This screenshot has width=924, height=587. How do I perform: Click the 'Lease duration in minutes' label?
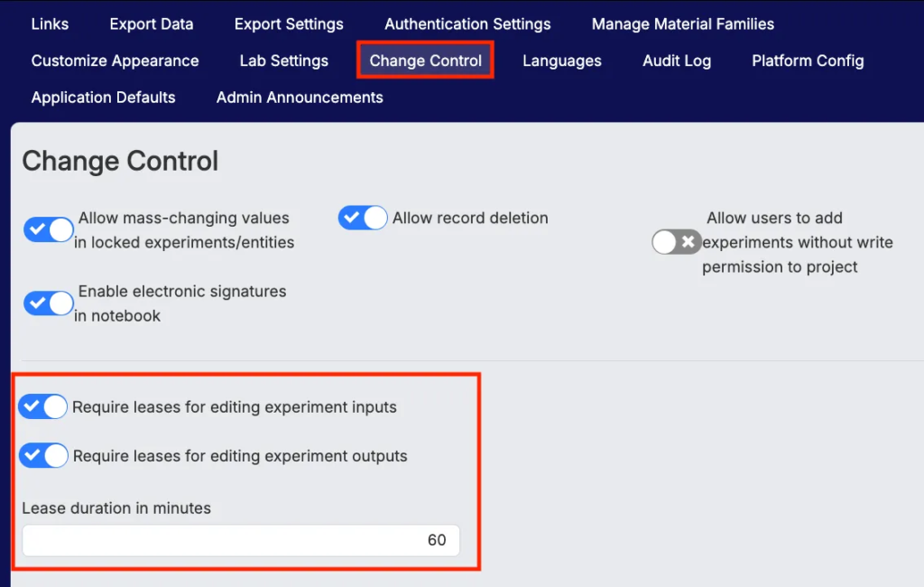coord(116,508)
